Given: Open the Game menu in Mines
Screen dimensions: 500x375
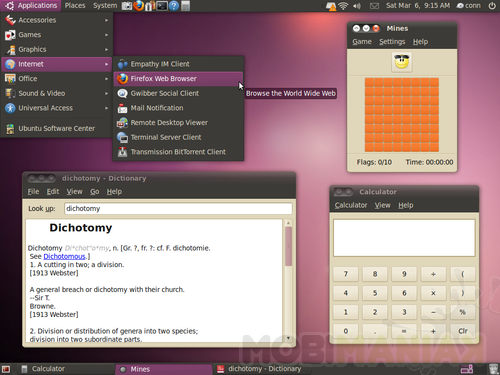Looking at the screenshot, I should (x=362, y=42).
